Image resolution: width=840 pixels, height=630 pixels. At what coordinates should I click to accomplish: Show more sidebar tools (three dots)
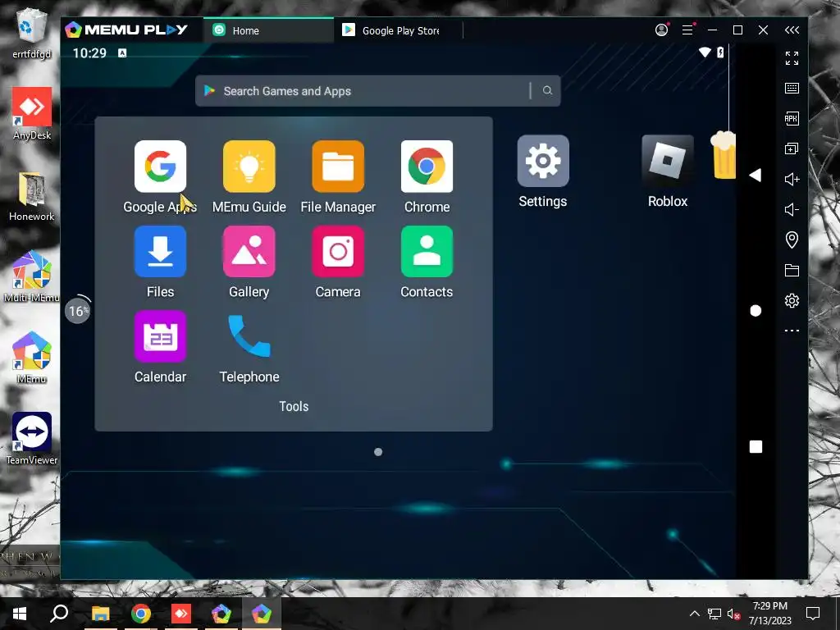click(x=792, y=331)
